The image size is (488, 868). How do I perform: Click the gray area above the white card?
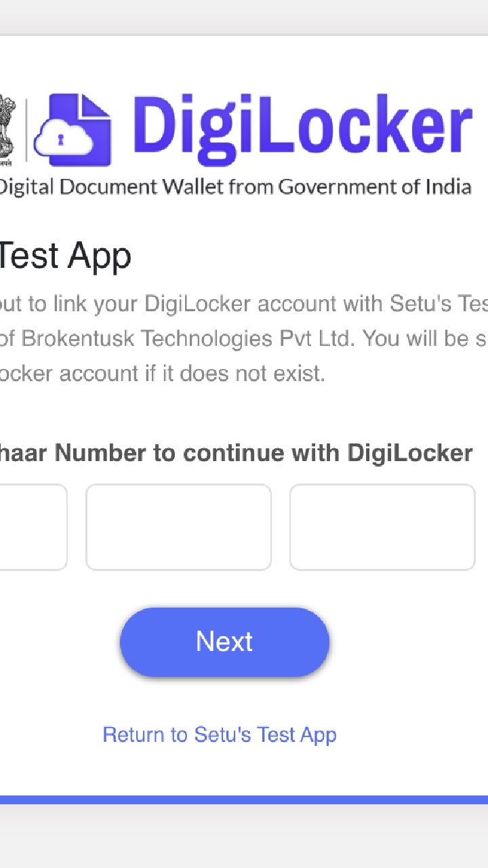pyautogui.click(x=244, y=17)
